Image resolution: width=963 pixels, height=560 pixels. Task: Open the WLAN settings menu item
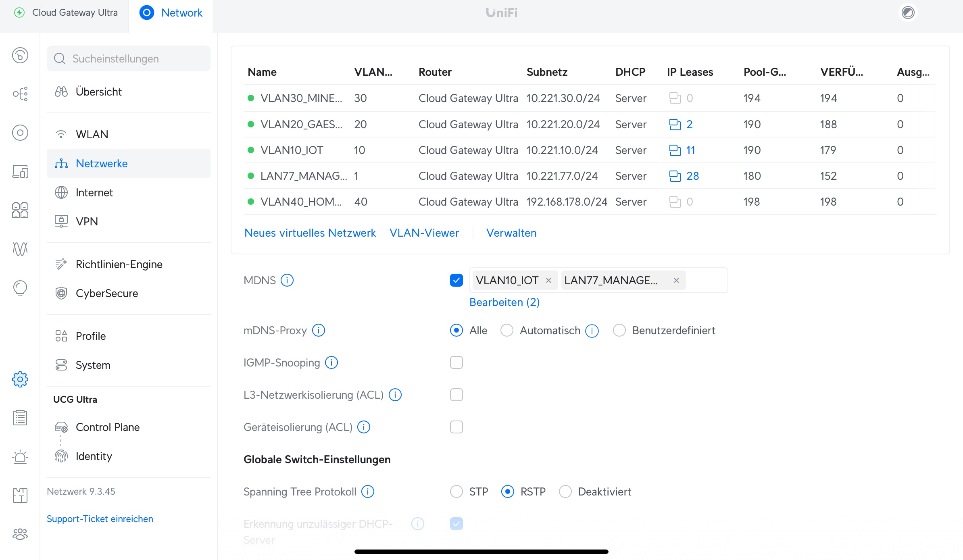point(92,134)
